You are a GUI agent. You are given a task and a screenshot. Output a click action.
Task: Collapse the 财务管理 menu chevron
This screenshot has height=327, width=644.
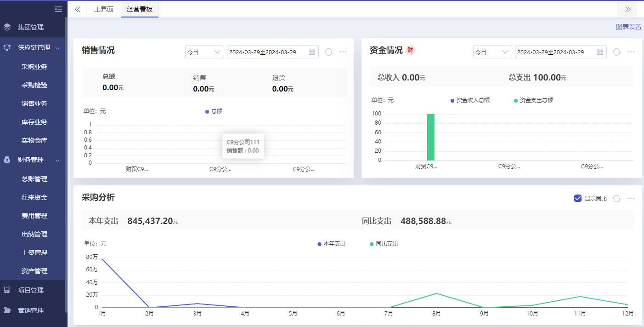(x=57, y=160)
